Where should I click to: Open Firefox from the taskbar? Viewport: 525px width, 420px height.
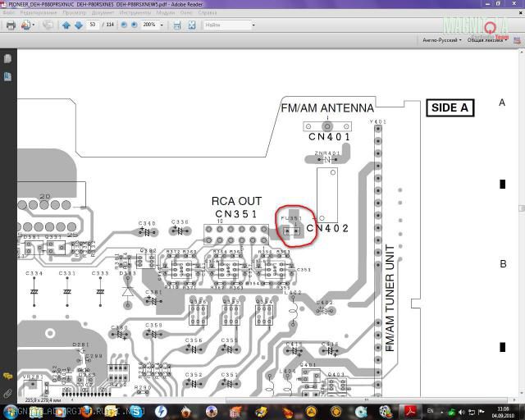(x=85, y=412)
